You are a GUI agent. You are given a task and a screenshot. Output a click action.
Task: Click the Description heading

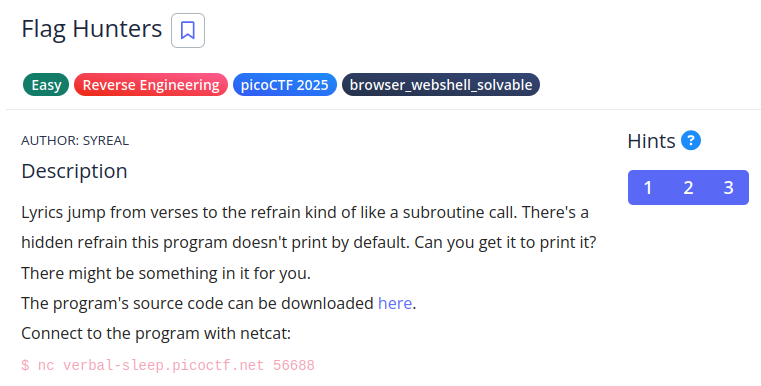pyautogui.click(x=74, y=171)
